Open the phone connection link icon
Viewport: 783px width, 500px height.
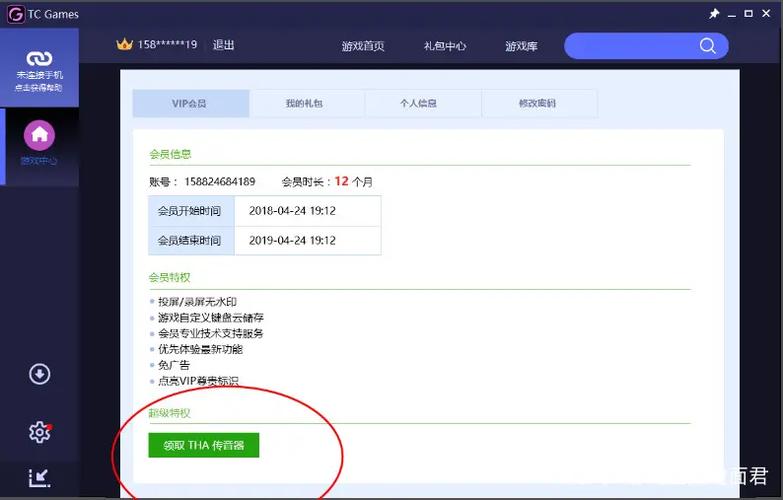[39, 58]
